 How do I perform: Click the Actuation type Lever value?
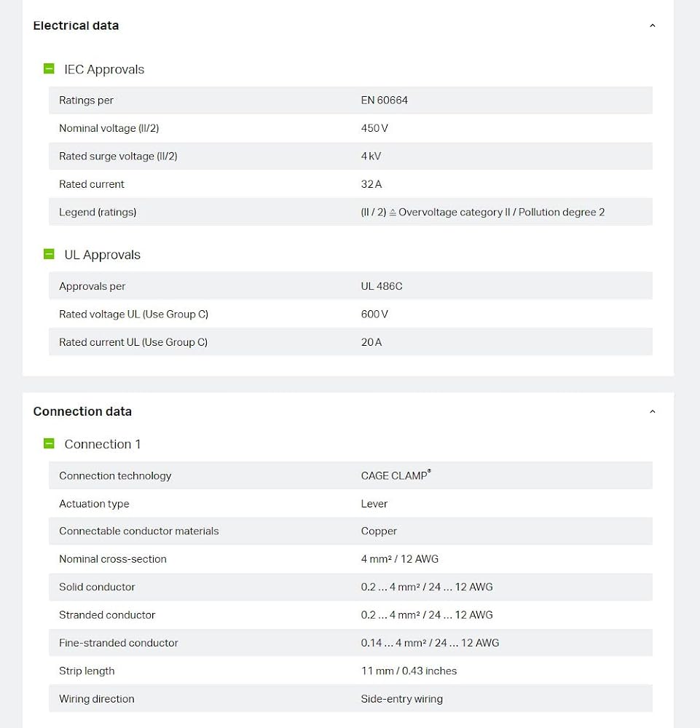point(374,503)
